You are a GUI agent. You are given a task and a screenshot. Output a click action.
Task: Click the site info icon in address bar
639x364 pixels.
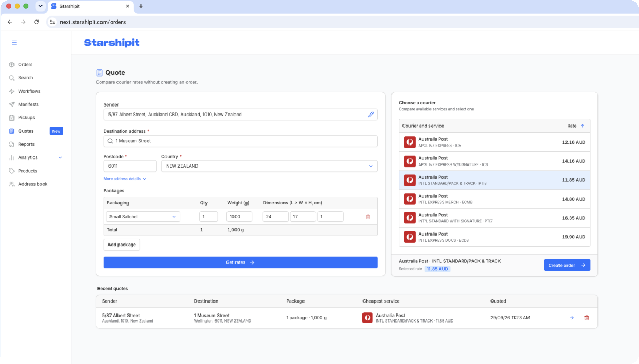point(52,22)
